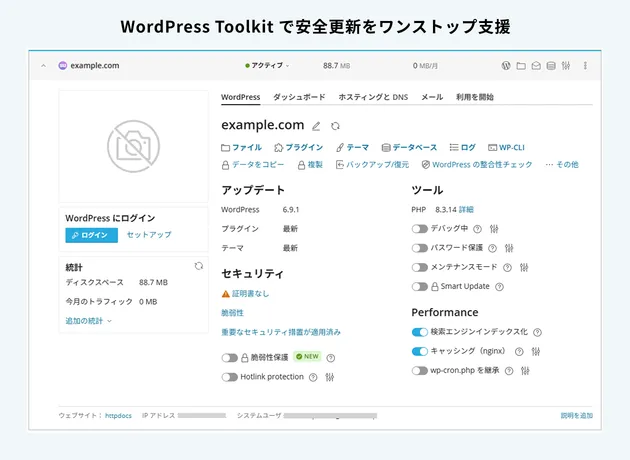Disable 検索エンジンインデックス化 toggle
This screenshot has height=460, width=630.
(420, 332)
